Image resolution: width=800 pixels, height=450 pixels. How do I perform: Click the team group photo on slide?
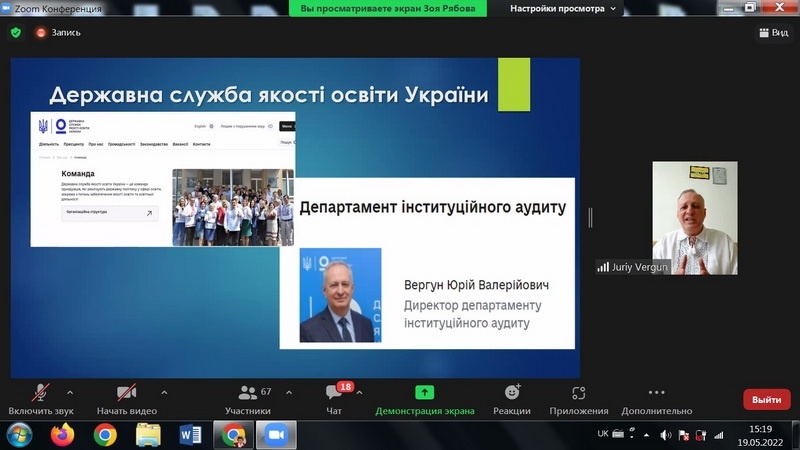[233, 207]
